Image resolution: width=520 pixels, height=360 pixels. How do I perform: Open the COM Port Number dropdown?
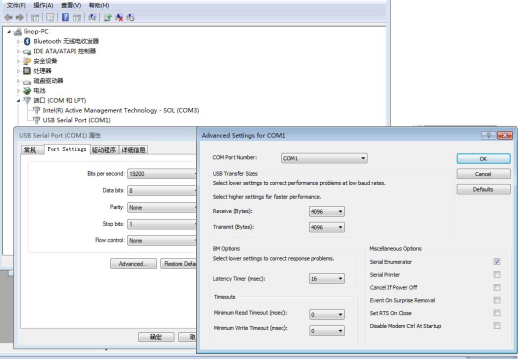click(324, 158)
